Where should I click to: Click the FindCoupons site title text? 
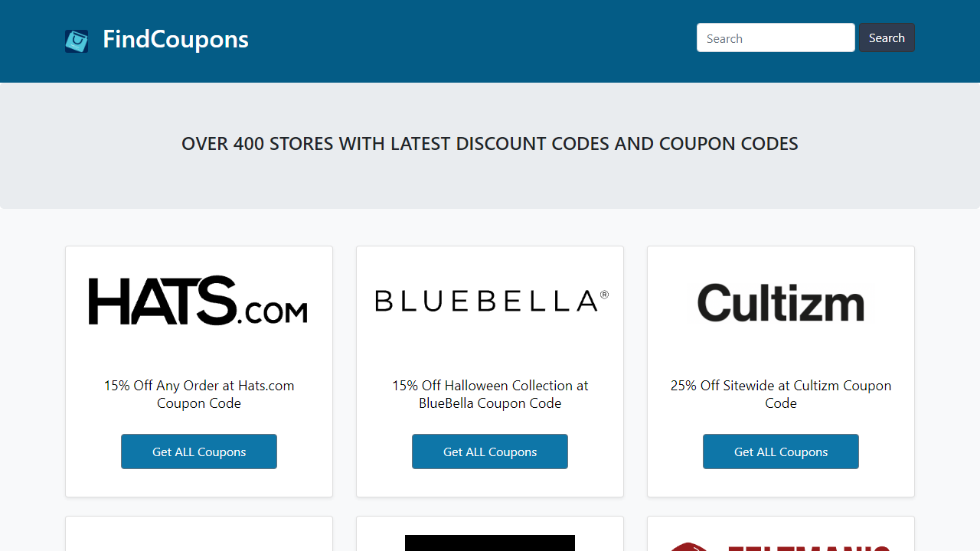pyautogui.click(x=175, y=38)
